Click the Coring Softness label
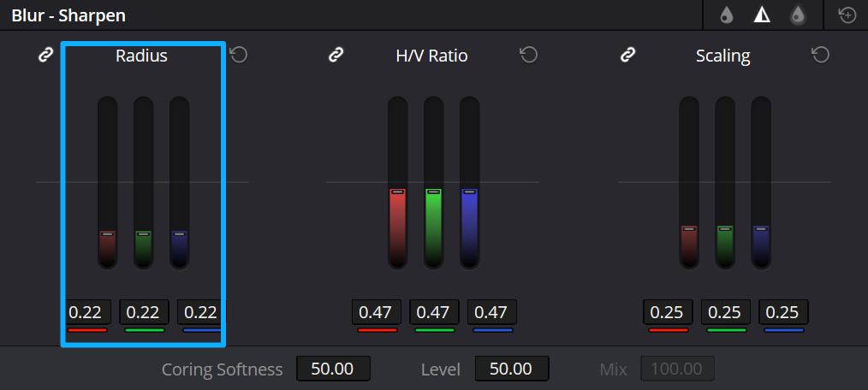 [x=222, y=369]
